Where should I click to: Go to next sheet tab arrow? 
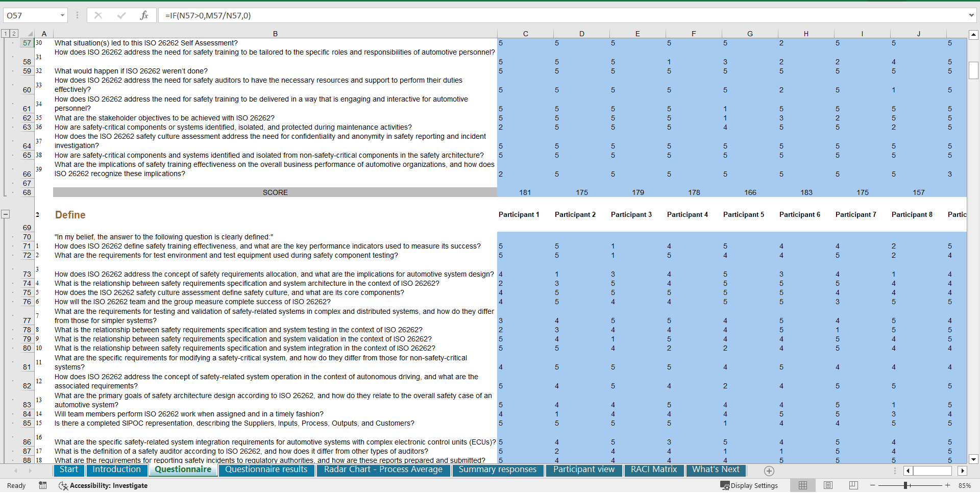coord(30,471)
